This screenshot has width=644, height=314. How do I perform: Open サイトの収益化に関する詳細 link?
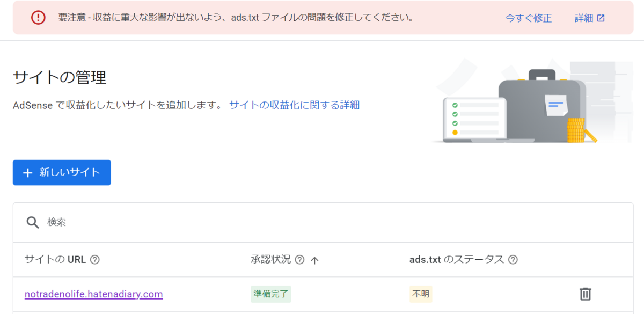click(295, 105)
